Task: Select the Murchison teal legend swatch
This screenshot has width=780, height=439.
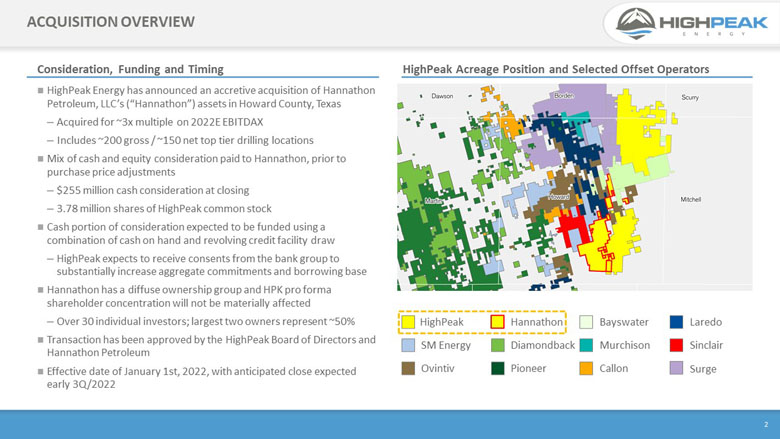Action: point(586,345)
